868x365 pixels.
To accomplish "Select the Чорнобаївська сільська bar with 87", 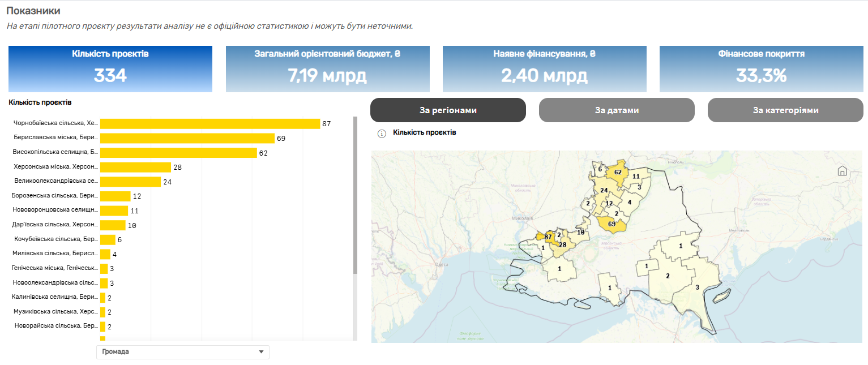I will (209, 124).
